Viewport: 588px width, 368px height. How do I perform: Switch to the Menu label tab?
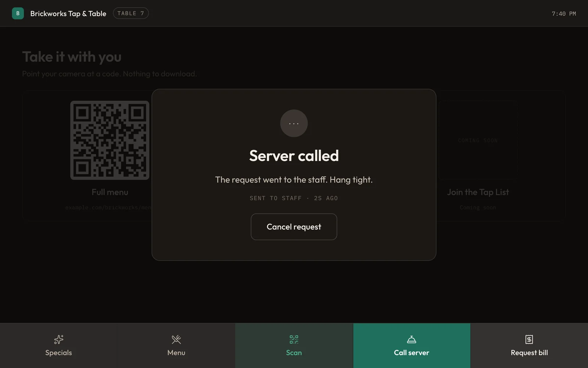click(x=176, y=353)
